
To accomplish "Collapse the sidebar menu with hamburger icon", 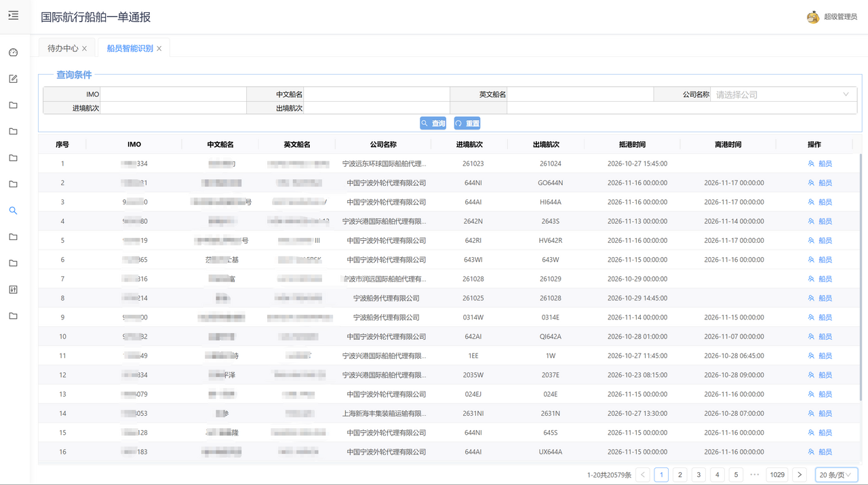I will coord(14,16).
